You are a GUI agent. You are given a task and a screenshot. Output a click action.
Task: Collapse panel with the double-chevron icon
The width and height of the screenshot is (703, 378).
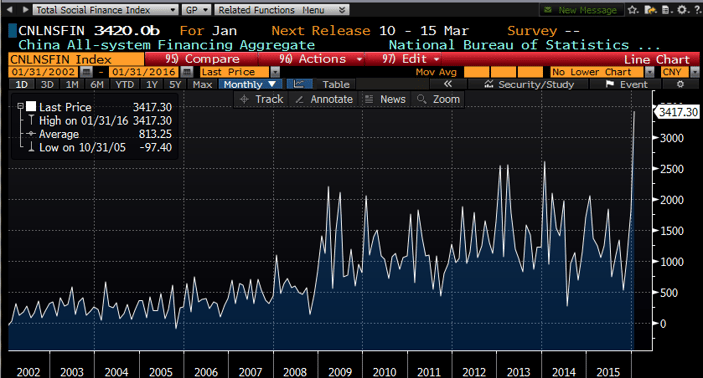pyautogui.click(x=447, y=84)
